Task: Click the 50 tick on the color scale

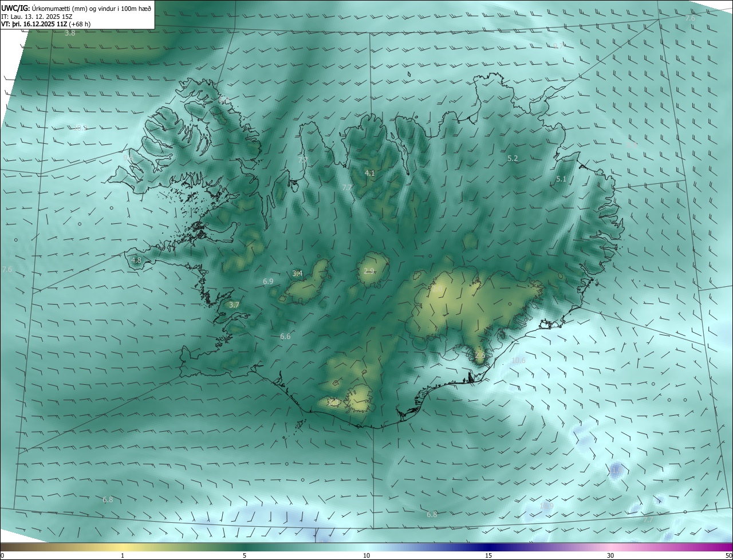Action: pyautogui.click(x=728, y=555)
